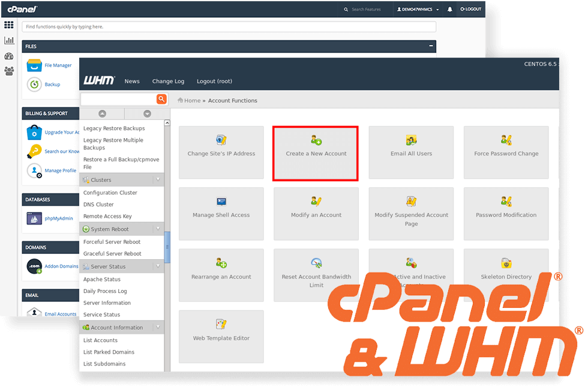Click cPanel 'Find functions quickly' search box
Screen dimensions: 588x386
(x=229, y=26)
